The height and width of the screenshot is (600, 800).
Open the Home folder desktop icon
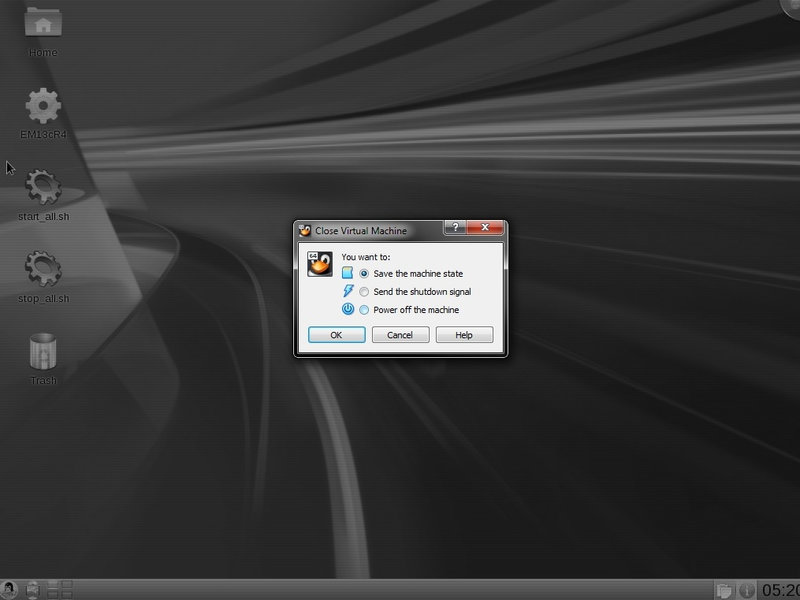click(42, 25)
